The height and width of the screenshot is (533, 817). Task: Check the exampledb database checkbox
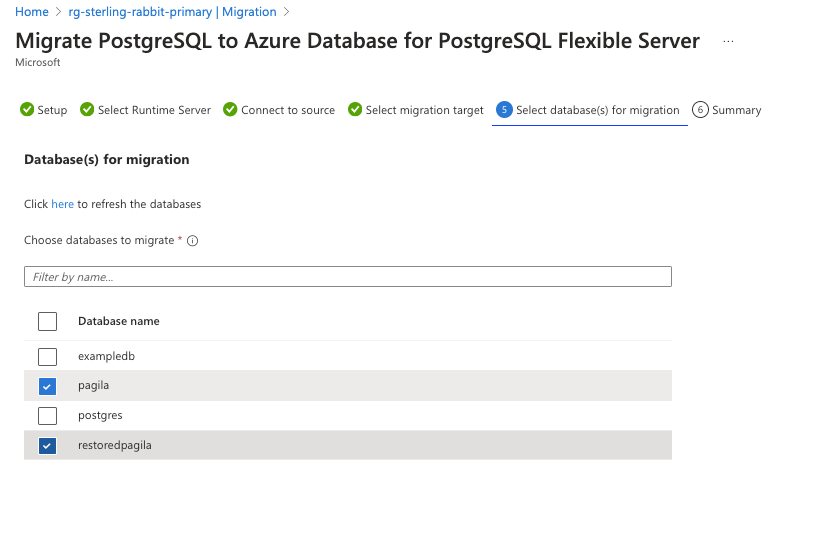pyautogui.click(x=47, y=356)
